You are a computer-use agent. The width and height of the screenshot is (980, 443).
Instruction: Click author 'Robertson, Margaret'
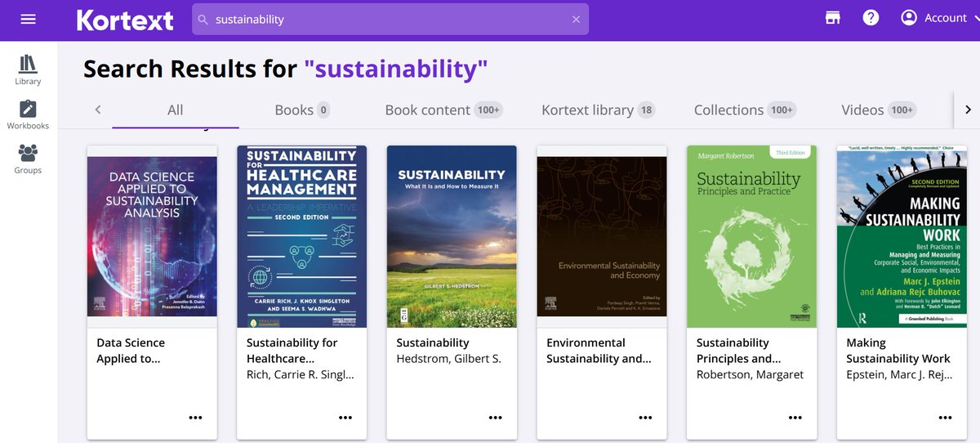pyautogui.click(x=750, y=374)
